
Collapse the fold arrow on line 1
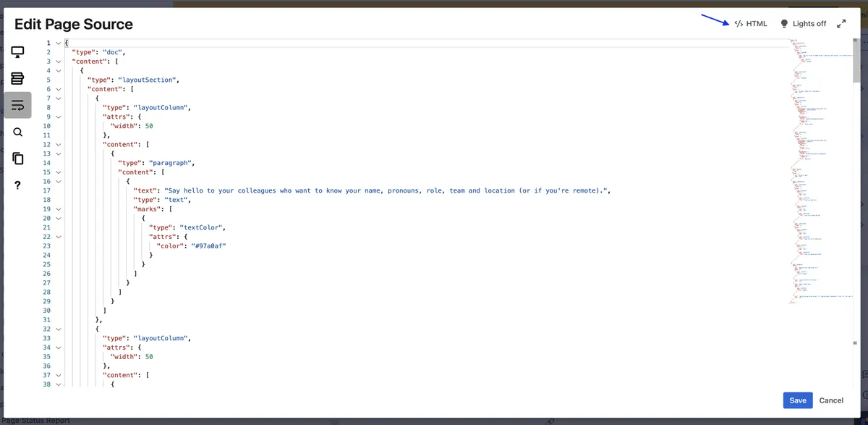click(x=58, y=43)
